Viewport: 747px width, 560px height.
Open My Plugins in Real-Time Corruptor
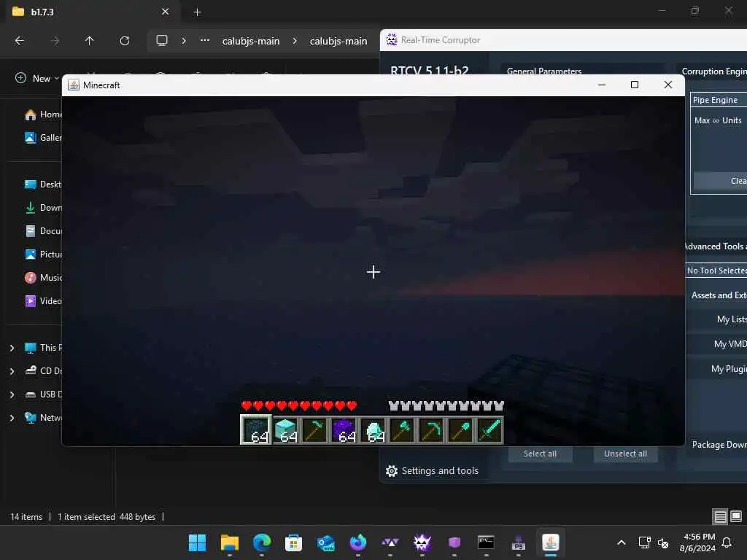pos(716,369)
